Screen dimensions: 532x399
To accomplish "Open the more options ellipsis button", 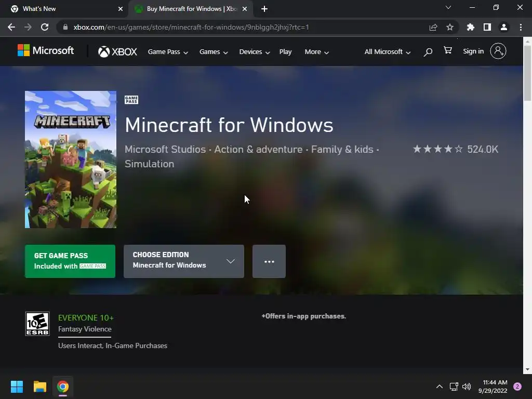I will pyautogui.click(x=269, y=261).
